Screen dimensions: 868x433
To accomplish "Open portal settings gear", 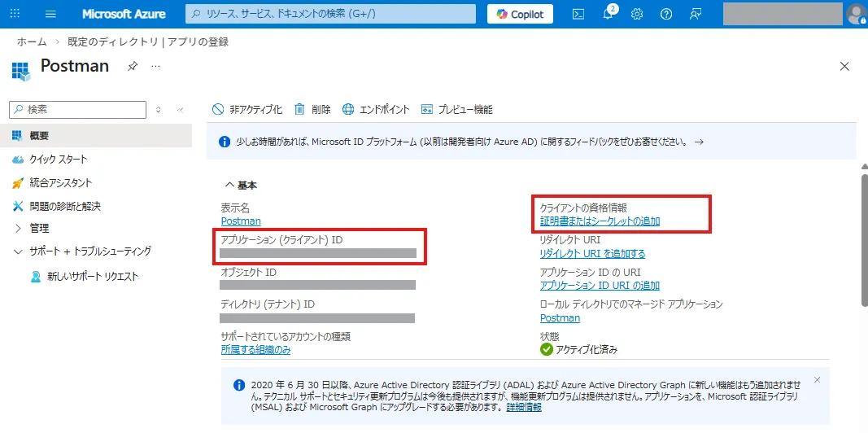I will (637, 14).
